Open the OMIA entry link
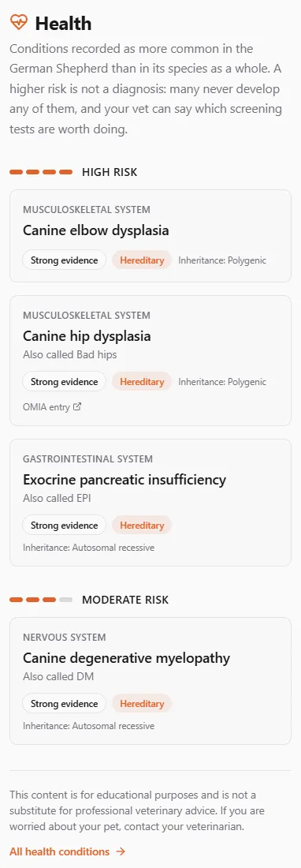The height and width of the screenshot is (868, 301). (x=52, y=407)
